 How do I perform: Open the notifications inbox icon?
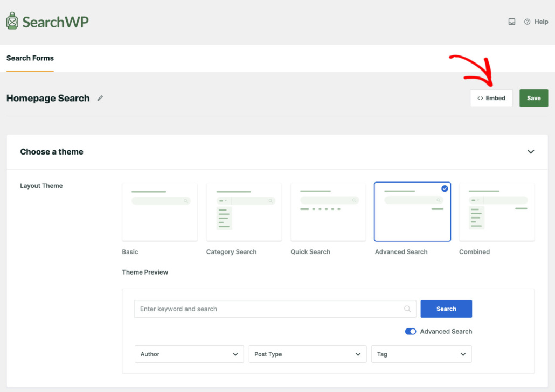click(x=512, y=22)
